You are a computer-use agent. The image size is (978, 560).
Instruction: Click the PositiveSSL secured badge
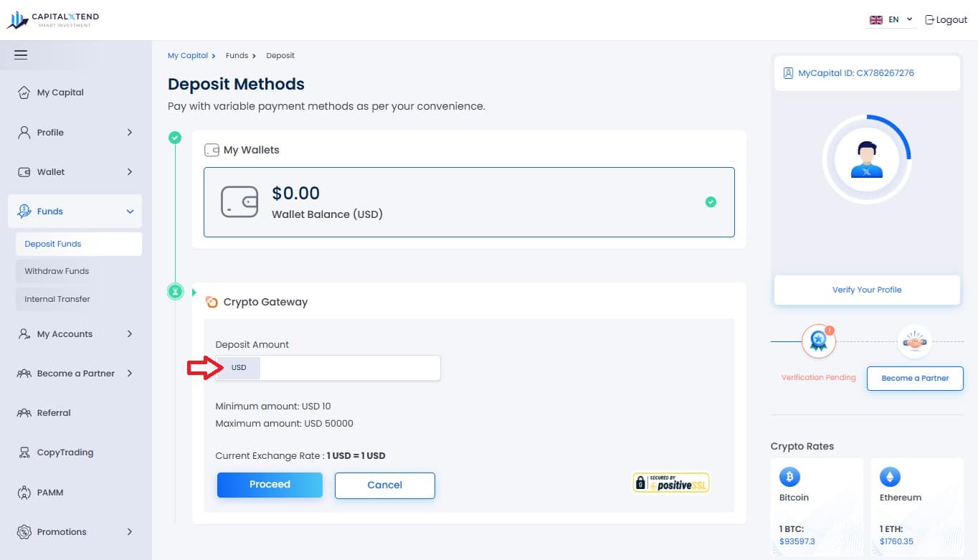coord(671,483)
